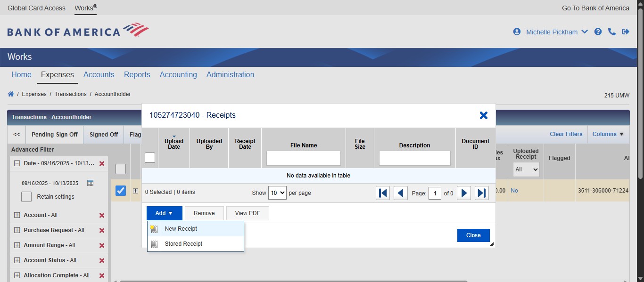
Task: Remove the Account filter red X
Action: coord(101,215)
